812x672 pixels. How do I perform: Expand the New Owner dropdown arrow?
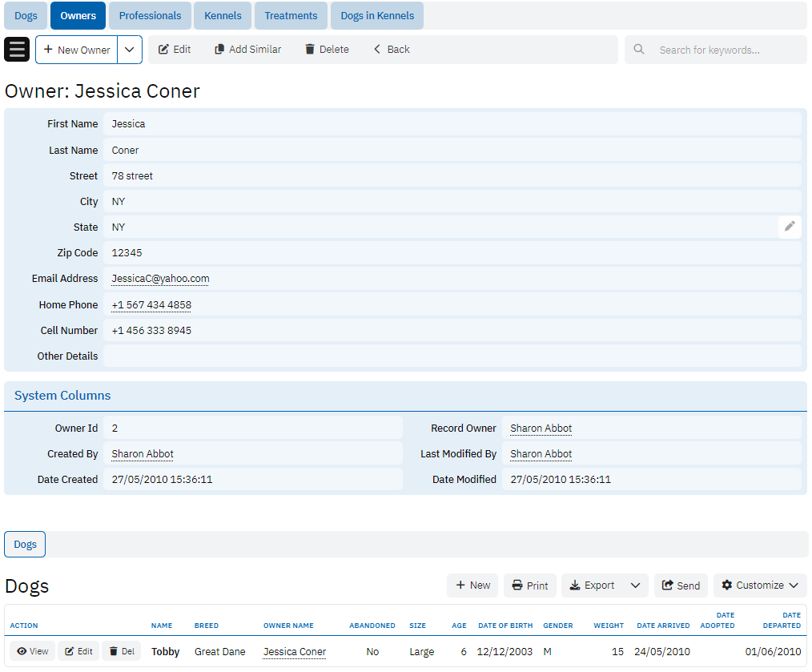pyautogui.click(x=130, y=50)
